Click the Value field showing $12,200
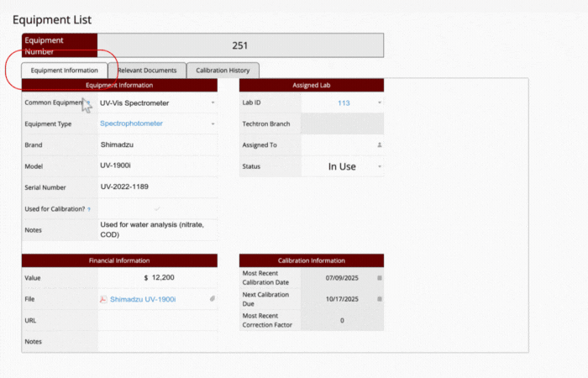Screen dimensions: 588x378 157,277
